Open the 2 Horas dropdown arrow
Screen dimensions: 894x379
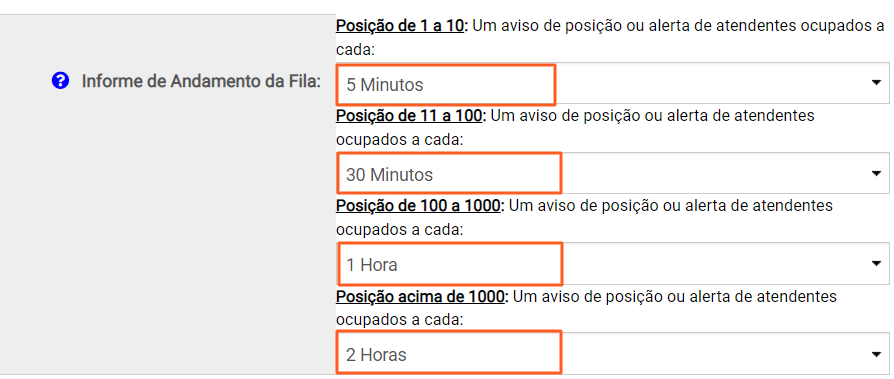click(x=876, y=354)
